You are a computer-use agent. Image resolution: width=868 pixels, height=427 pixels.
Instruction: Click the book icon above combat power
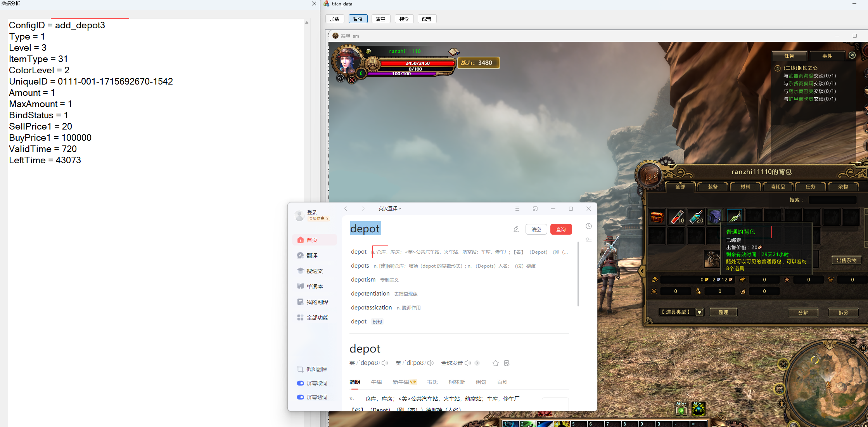[x=454, y=52]
